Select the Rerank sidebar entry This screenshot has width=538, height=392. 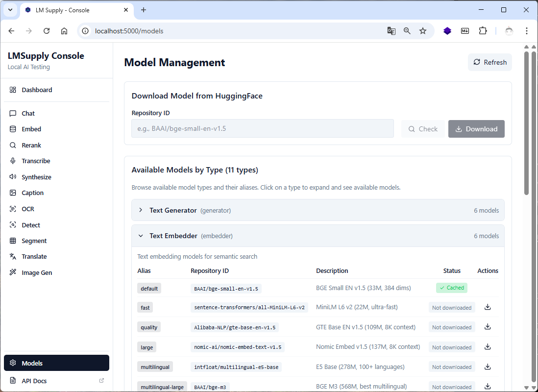click(x=57, y=145)
